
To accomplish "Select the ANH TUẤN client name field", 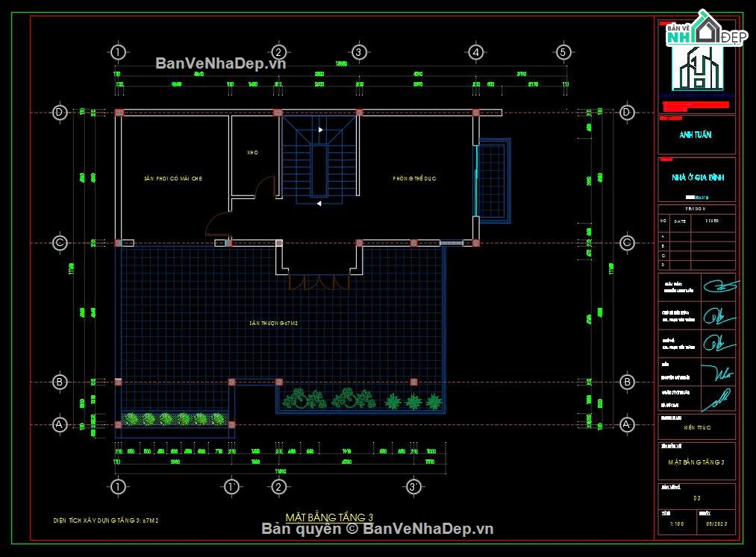I will 696,135.
